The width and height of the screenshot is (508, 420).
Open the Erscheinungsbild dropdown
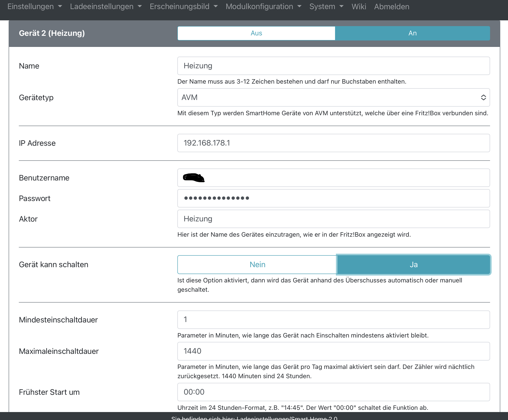[x=183, y=7]
